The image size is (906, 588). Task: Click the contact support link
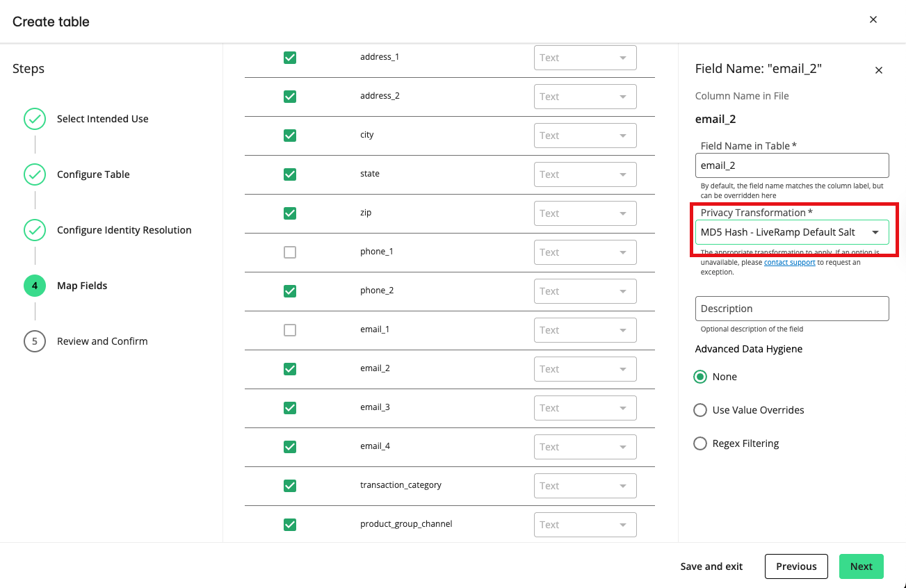click(790, 262)
